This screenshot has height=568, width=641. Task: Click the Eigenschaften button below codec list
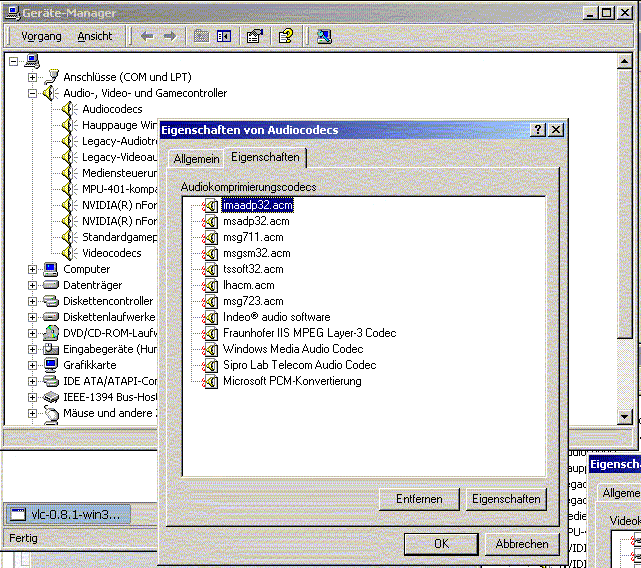(506, 499)
